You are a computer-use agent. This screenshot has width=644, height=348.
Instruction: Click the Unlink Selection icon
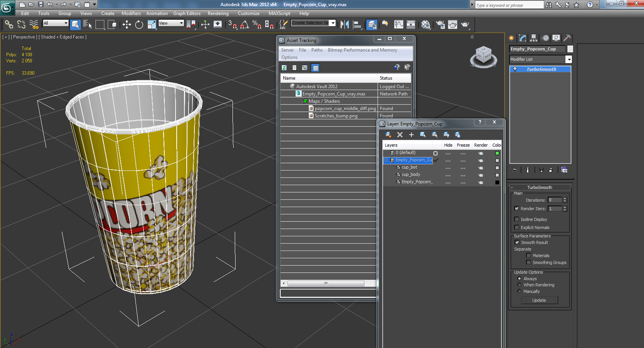tap(21, 24)
